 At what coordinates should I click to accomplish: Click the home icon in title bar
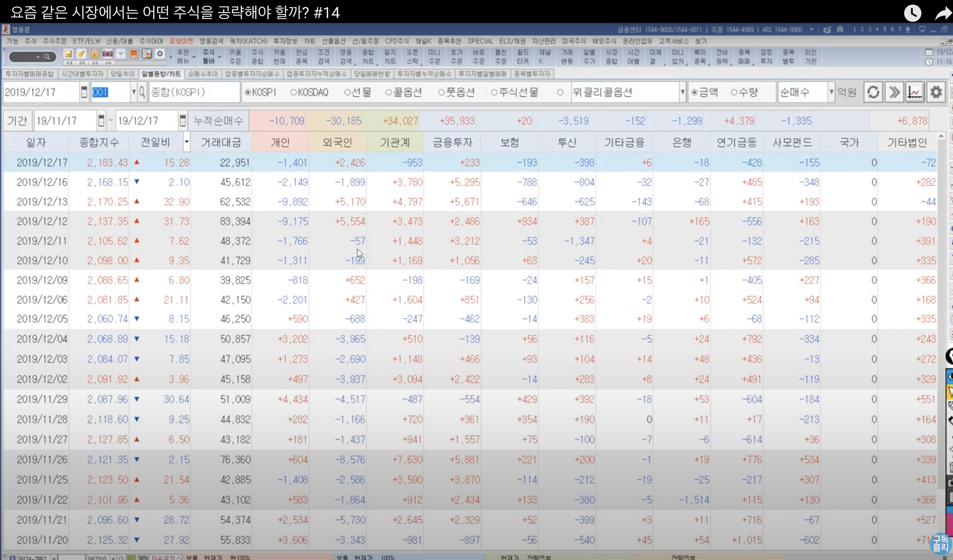[x=840, y=30]
